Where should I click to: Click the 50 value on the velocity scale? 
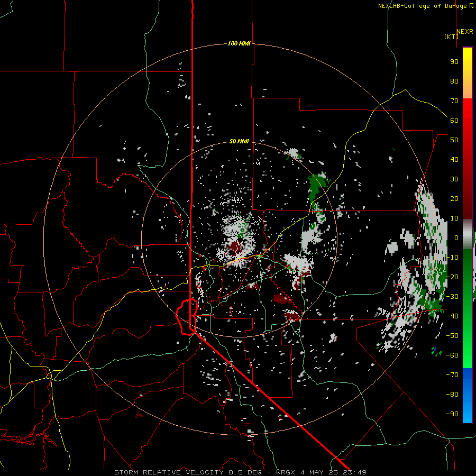pos(454,140)
